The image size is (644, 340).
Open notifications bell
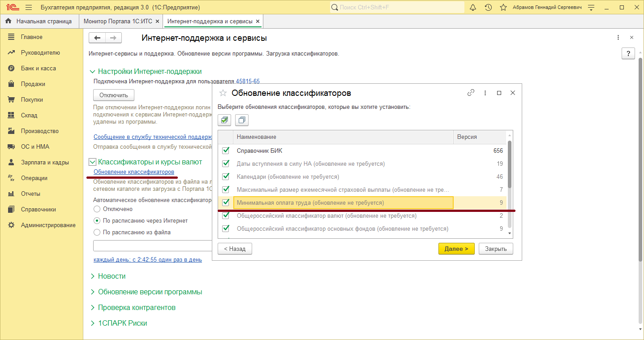tap(473, 8)
